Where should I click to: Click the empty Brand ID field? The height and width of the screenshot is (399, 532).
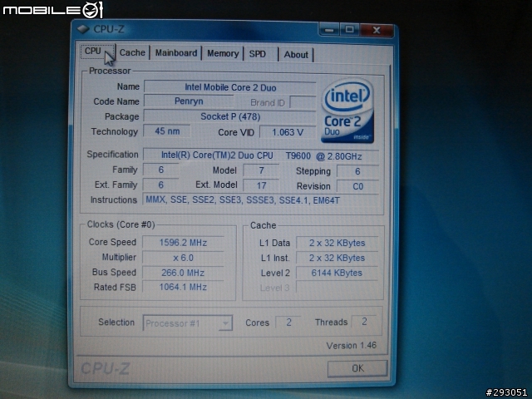point(303,102)
